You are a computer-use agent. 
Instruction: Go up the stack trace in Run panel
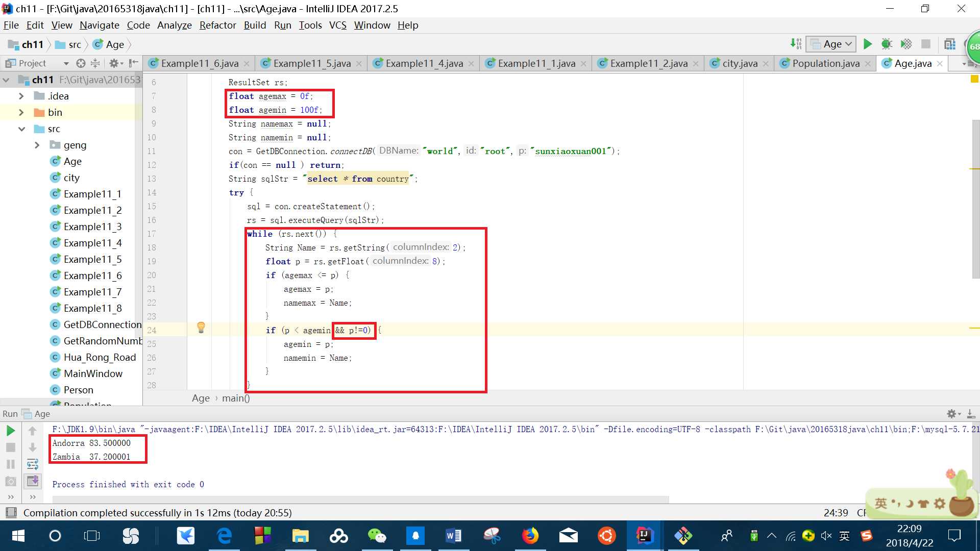point(32,431)
